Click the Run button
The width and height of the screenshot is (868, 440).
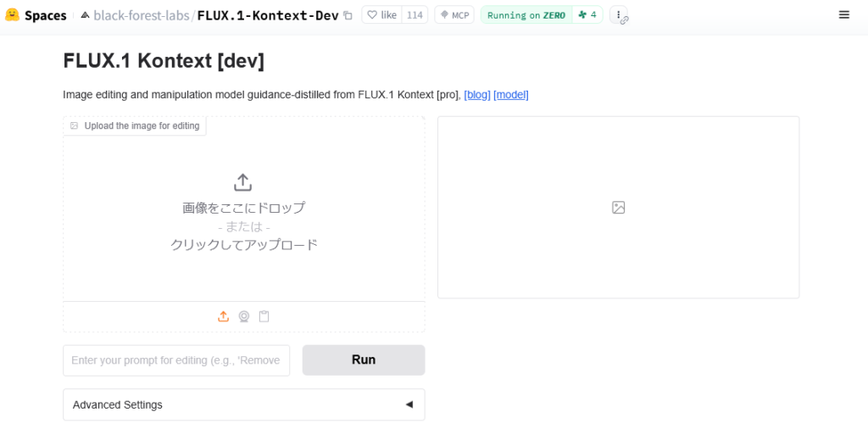point(364,359)
